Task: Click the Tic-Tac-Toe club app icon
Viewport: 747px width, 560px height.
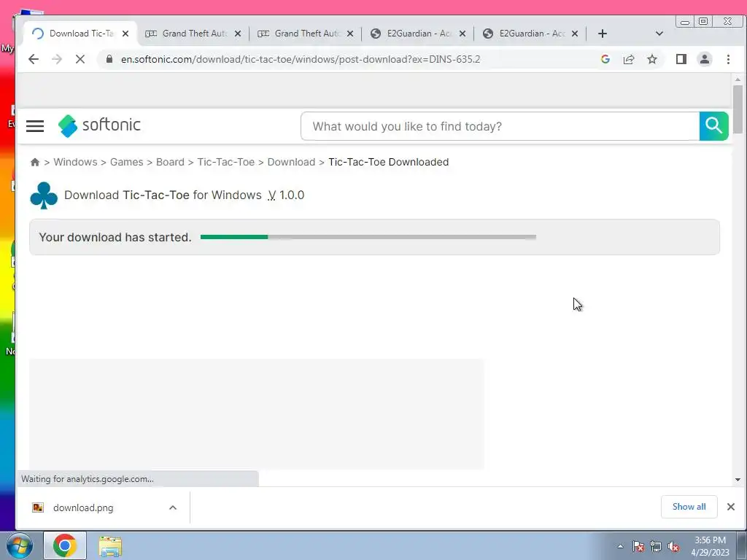Action: (x=44, y=195)
